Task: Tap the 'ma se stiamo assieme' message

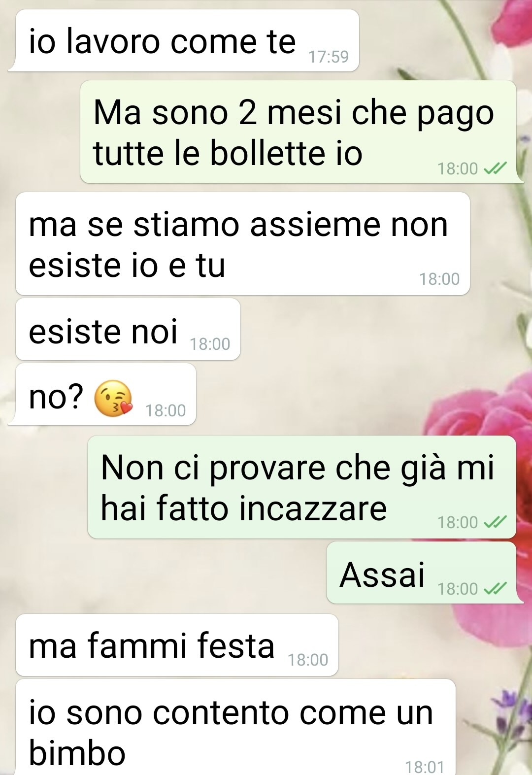Action: click(x=242, y=244)
